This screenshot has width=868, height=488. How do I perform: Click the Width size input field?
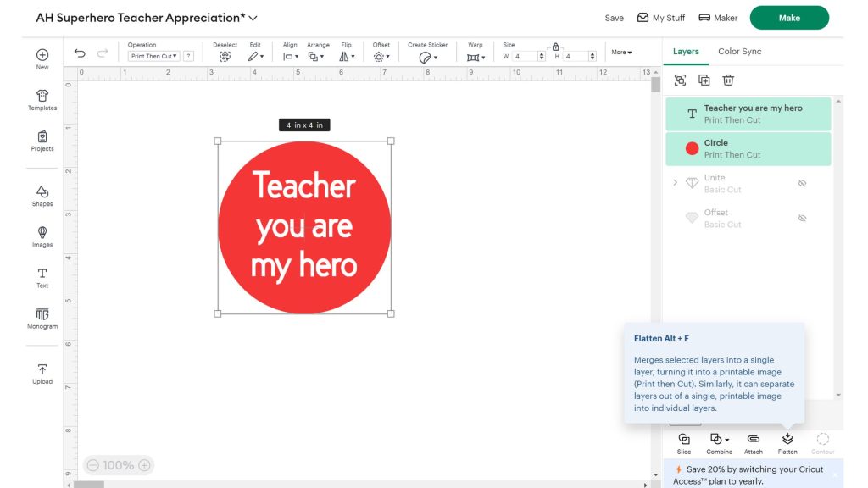click(524, 56)
